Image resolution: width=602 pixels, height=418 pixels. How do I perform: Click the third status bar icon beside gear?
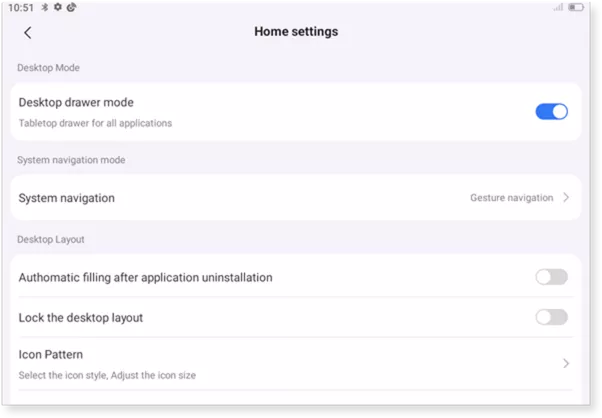coord(71,8)
